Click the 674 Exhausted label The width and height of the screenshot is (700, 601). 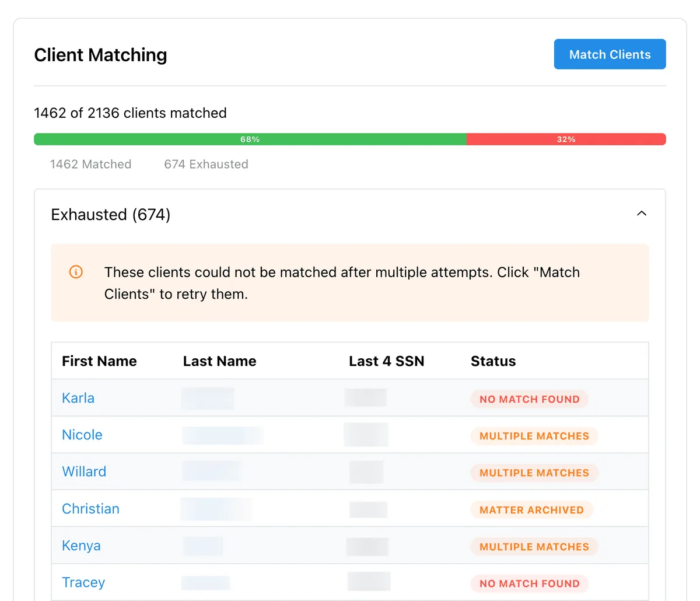(206, 164)
